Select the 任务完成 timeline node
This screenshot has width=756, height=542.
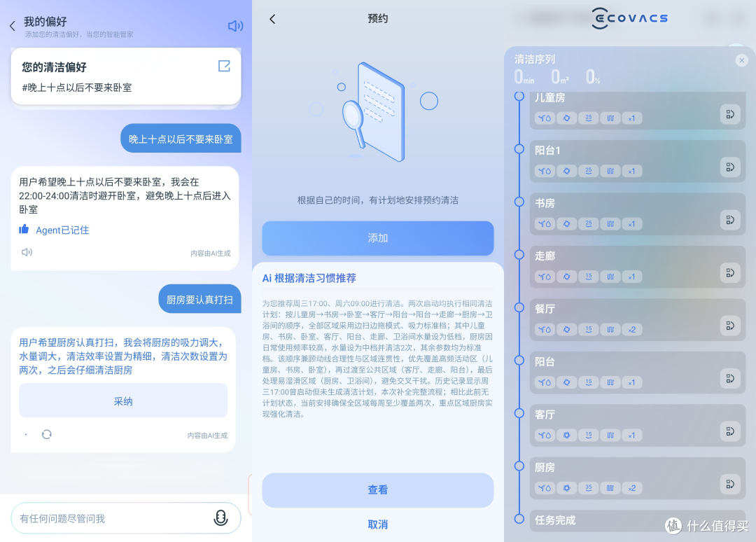519,519
